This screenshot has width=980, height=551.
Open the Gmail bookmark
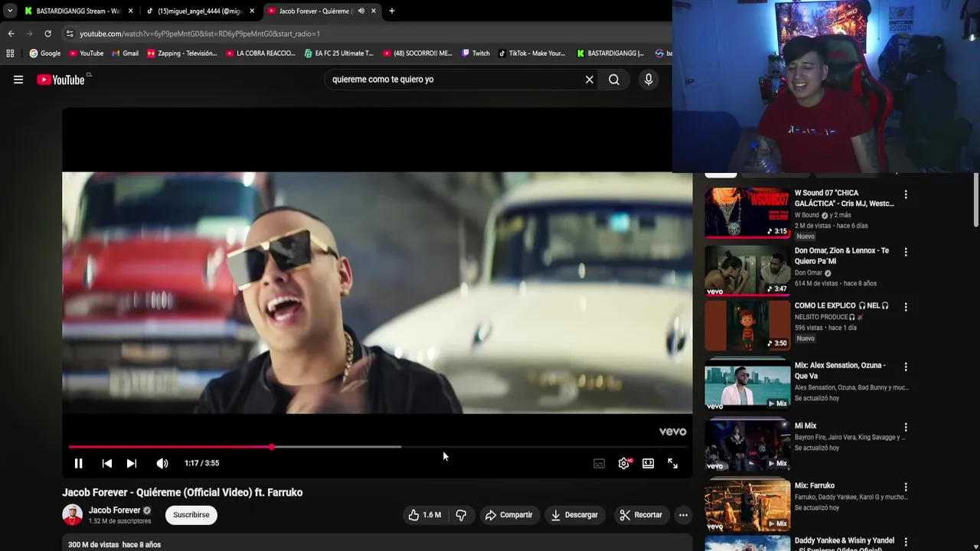[x=125, y=54]
